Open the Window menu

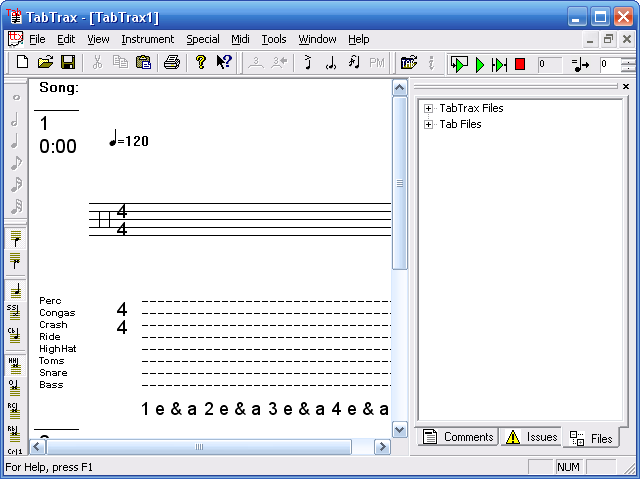[x=317, y=39]
